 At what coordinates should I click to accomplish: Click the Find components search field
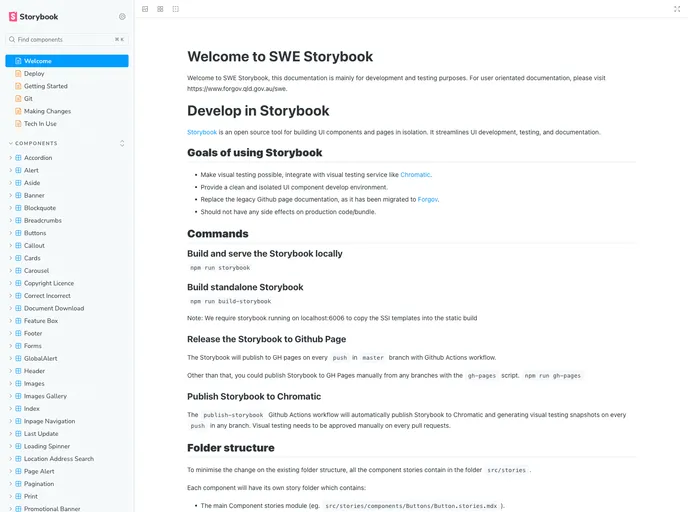(x=67, y=39)
